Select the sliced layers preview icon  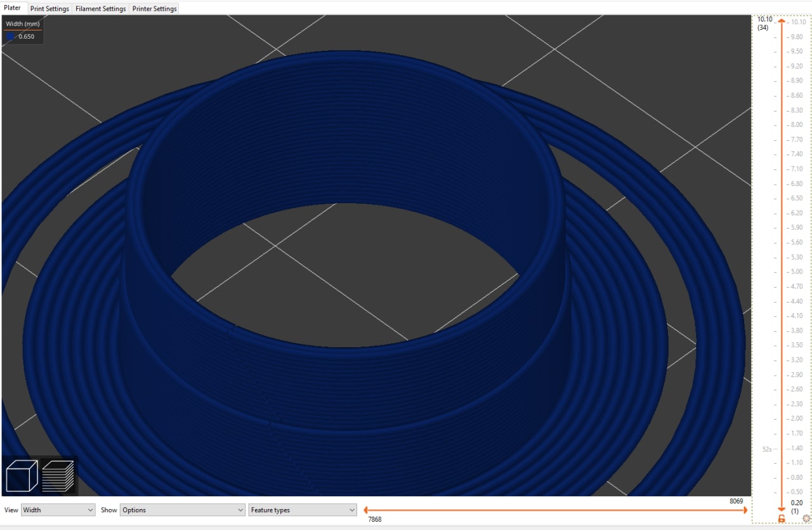[x=58, y=476]
